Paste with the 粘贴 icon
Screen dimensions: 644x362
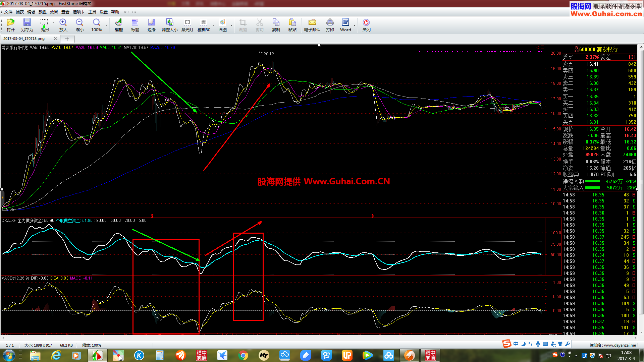pos(292,25)
